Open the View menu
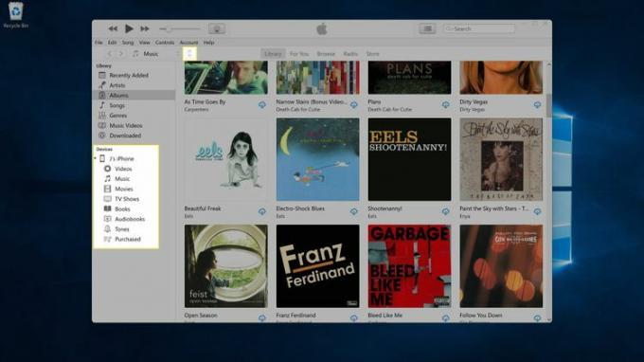This screenshot has width=644, height=362. tap(144, 43)
